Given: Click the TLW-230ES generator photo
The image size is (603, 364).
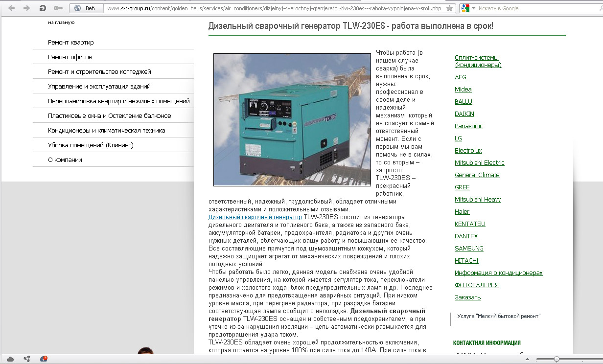Looking at the screenshot, I should click(x=292, y=120).
